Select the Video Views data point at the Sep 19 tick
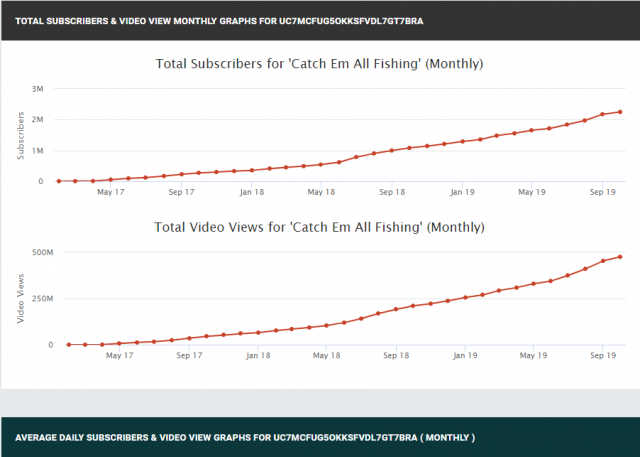Viewport: 640px width, 457px height. pos(603,261)
